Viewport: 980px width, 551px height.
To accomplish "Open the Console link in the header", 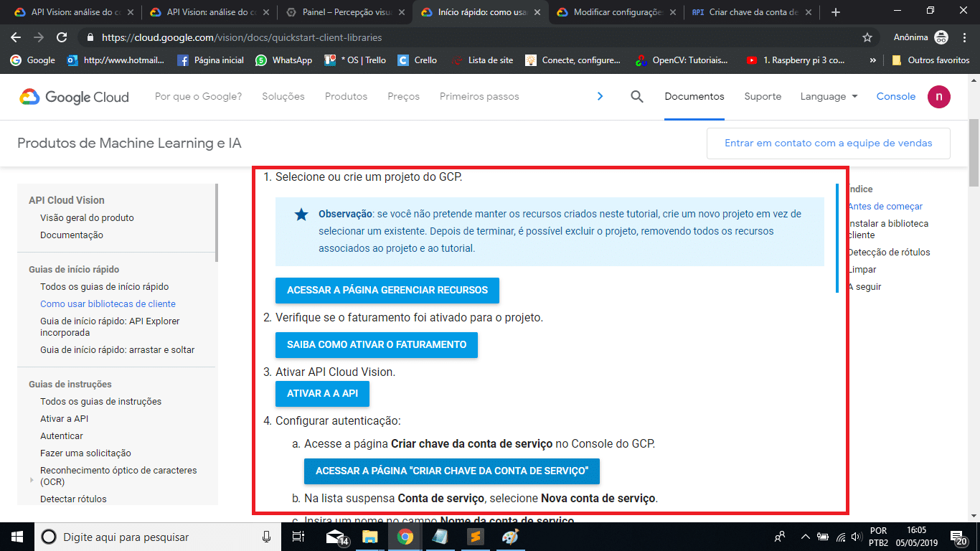I will tap(896, 96).
